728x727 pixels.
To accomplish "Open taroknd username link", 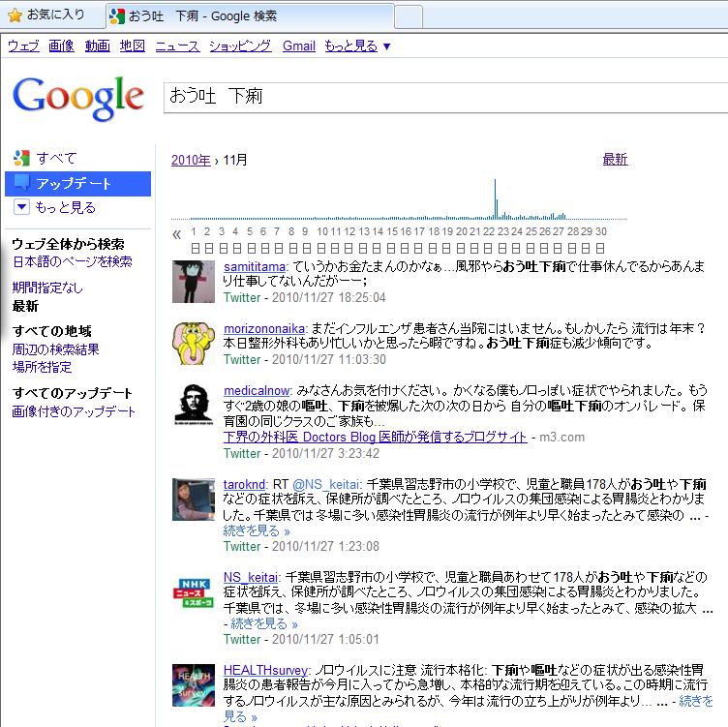I will [244, 484].
